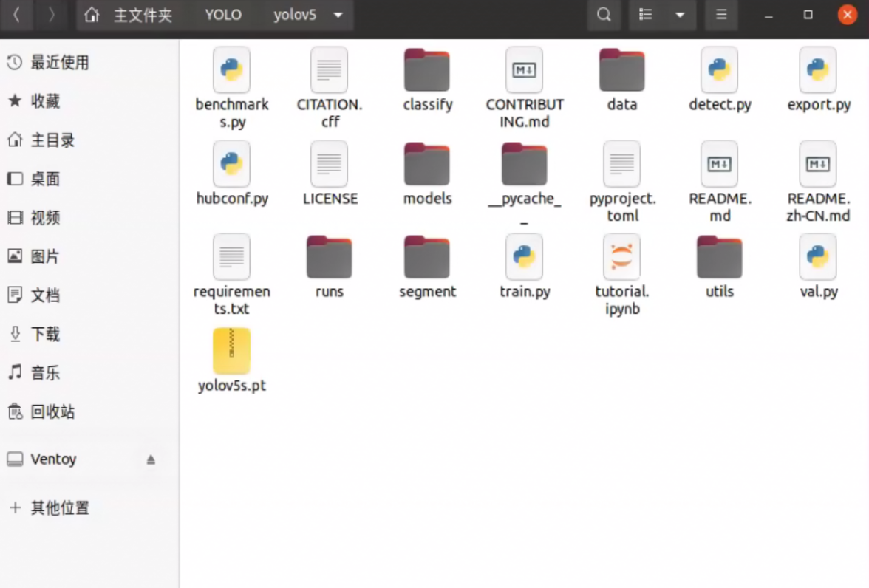The height and width of the screenshot is (588, 869).
Task: Toggle the list view icon
Action: pos(646,15)
